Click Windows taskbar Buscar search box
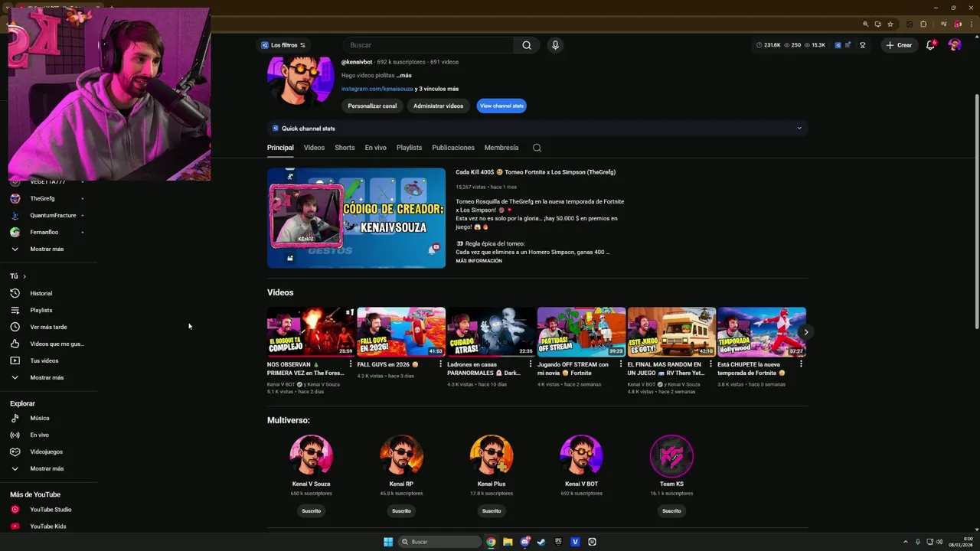The image size is (980, 551). [440, 542]
